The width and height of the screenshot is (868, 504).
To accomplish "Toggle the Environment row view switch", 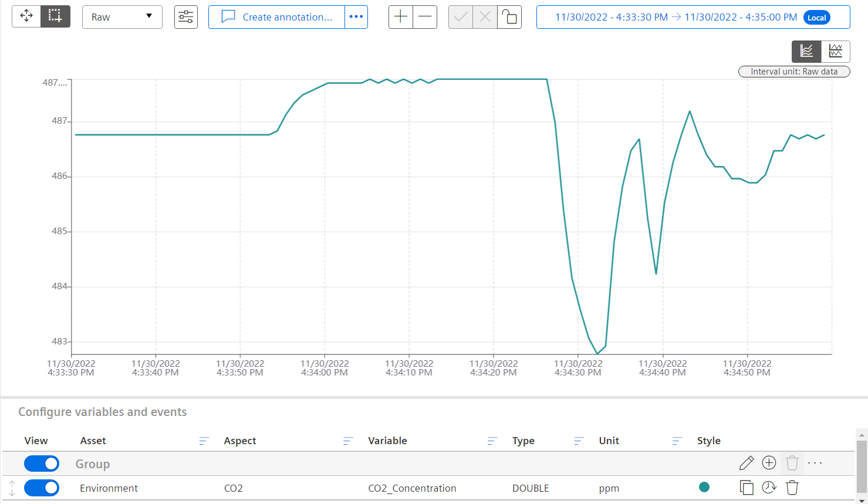I will pos(42,488).
